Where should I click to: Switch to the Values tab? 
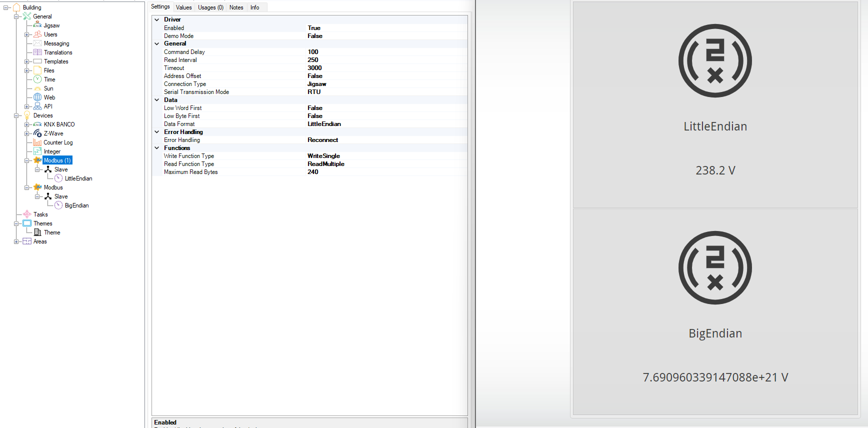(183, 7)
